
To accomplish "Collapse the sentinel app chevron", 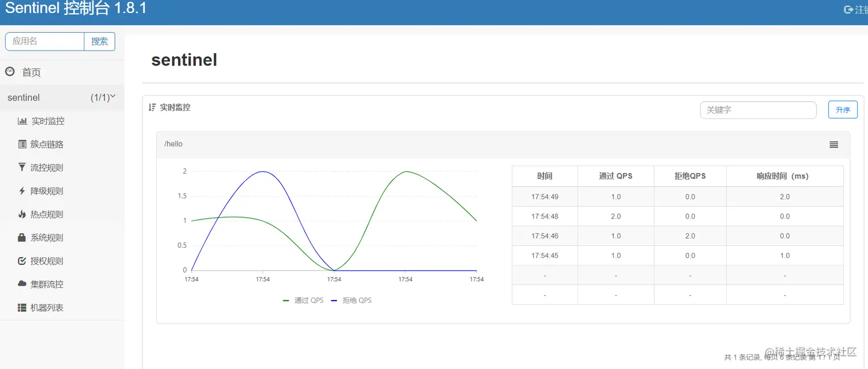I will [x=113, y=97].
